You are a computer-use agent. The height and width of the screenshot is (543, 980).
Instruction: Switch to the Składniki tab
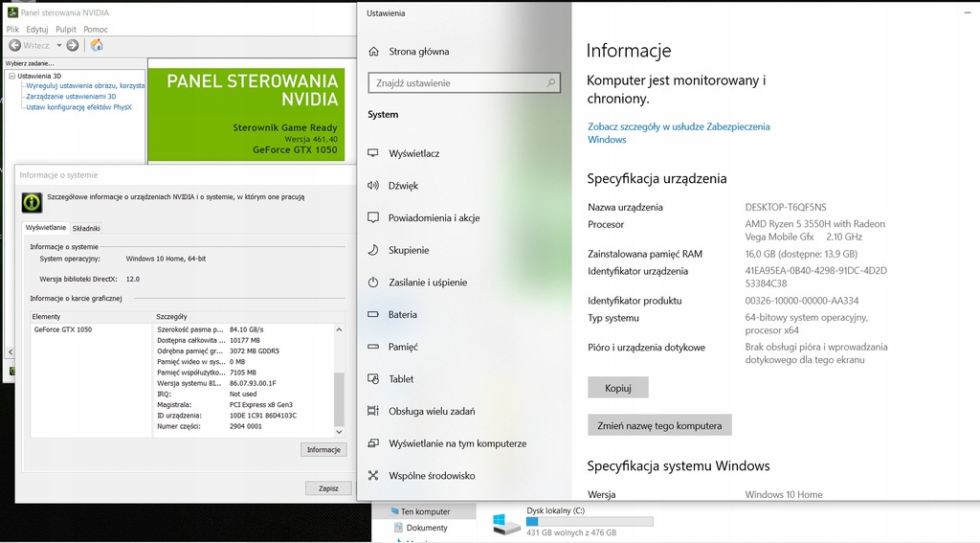(86, 228)
